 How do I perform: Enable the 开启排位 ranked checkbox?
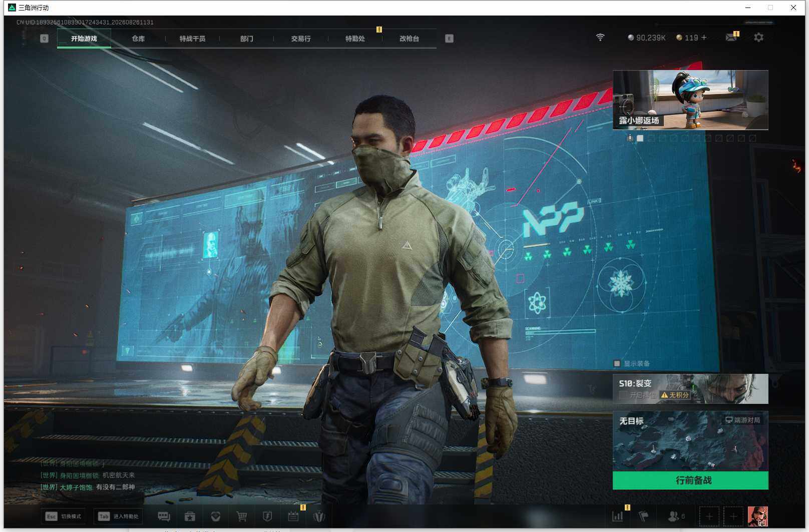pyautogui.click(x=623, y=395)
